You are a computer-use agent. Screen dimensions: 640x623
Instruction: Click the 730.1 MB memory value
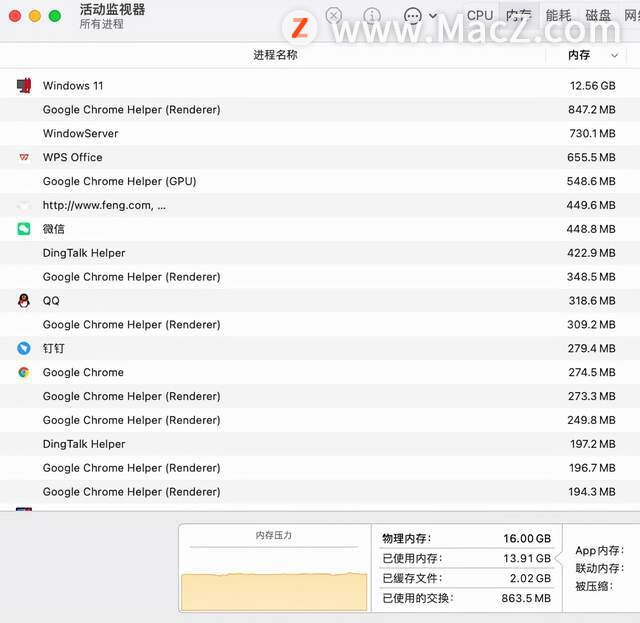coord(592,133)
